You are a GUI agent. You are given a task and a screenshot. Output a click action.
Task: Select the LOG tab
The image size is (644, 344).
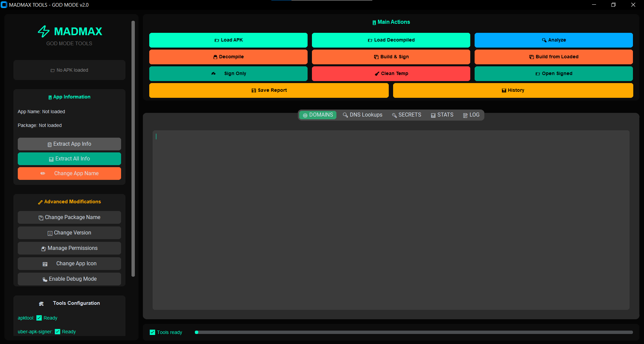471,115
